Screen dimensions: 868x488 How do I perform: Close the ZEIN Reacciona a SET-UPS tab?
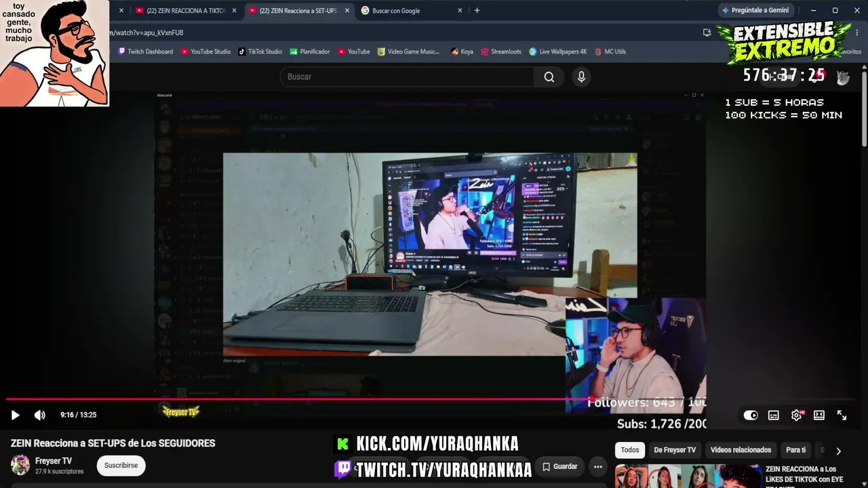coord(347,11)
